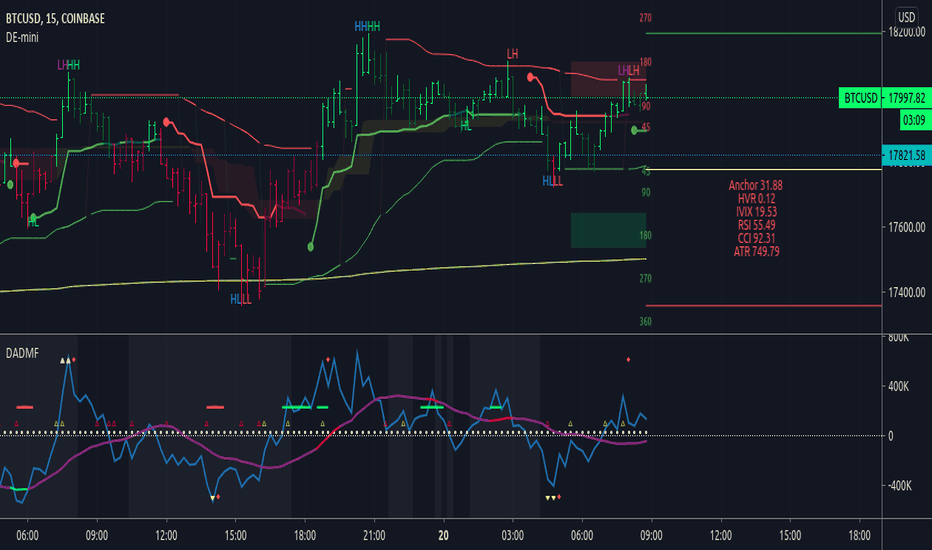This screenshot has width=932, height=550.
Task: Click the 18:00 time label at left
Action: point(304,535)
